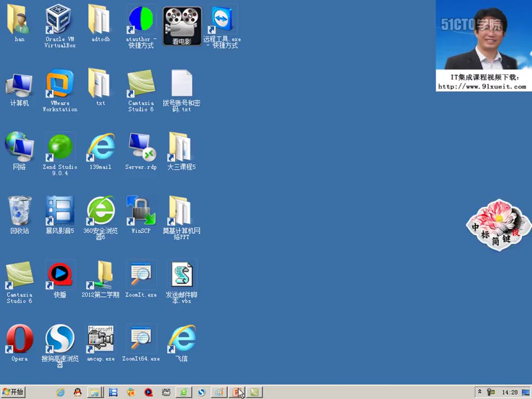
Task: Launch the 飞信 shortcut
Action: [181, 343]
